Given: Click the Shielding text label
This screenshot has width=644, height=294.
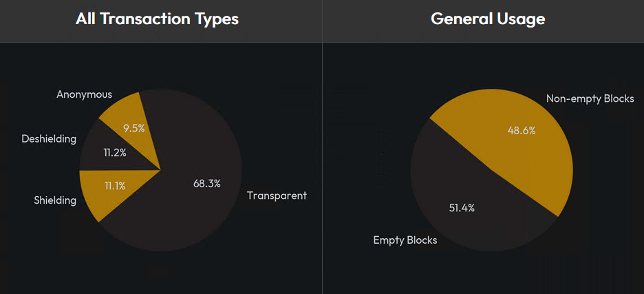Looking at the screenshot, I should [55, 200].
